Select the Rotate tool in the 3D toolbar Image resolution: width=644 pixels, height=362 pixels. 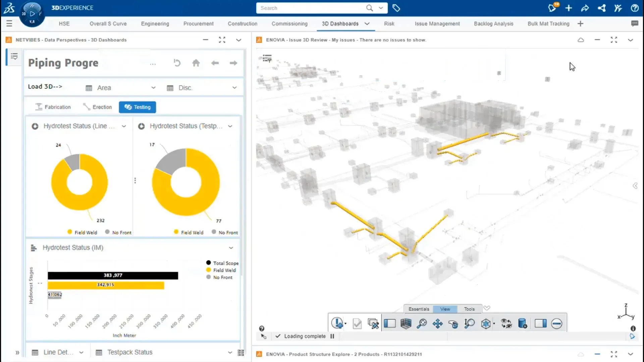coord(453,324)
